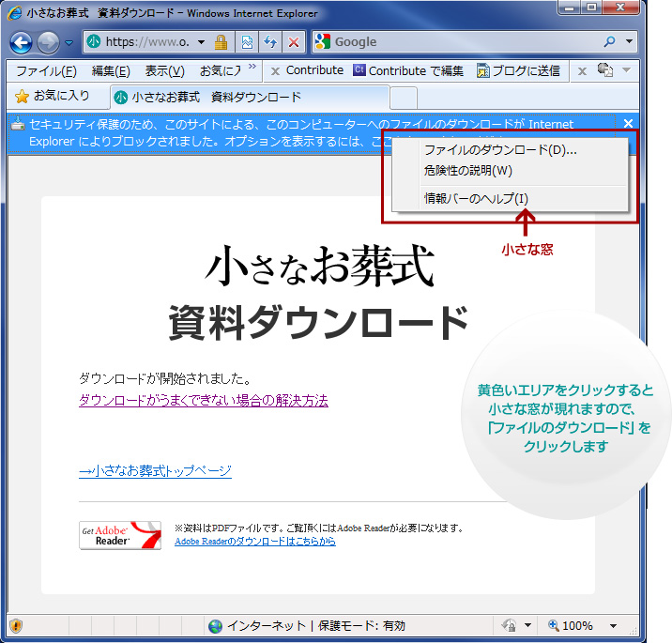Click the browser Back arrow button
The width and height of the screenshot is (672, 643).
pyautogui.click(x=21, y=42)
